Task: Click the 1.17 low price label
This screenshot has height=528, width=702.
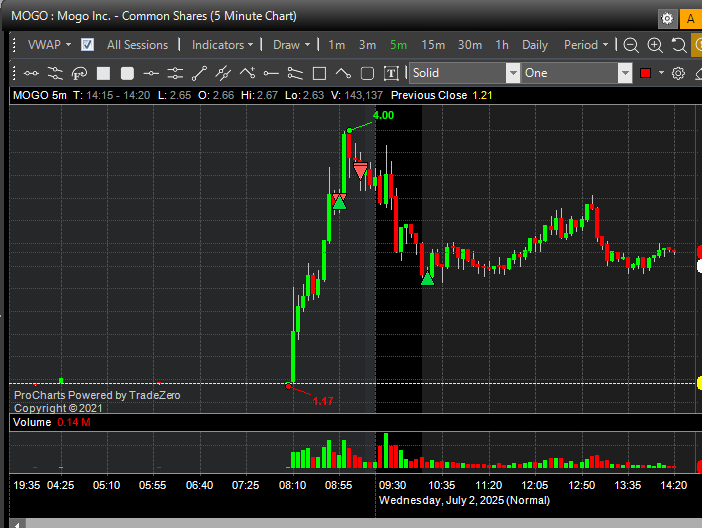Action: coord(322,401)
